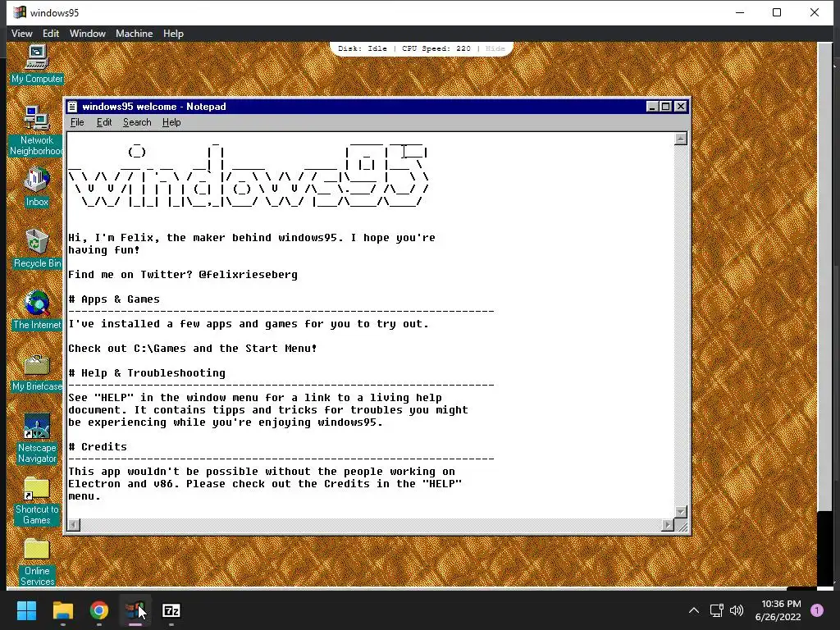Click the Notepad horizontal scroll right arrow
Screen dimensions: 840x630
point(668,525)
